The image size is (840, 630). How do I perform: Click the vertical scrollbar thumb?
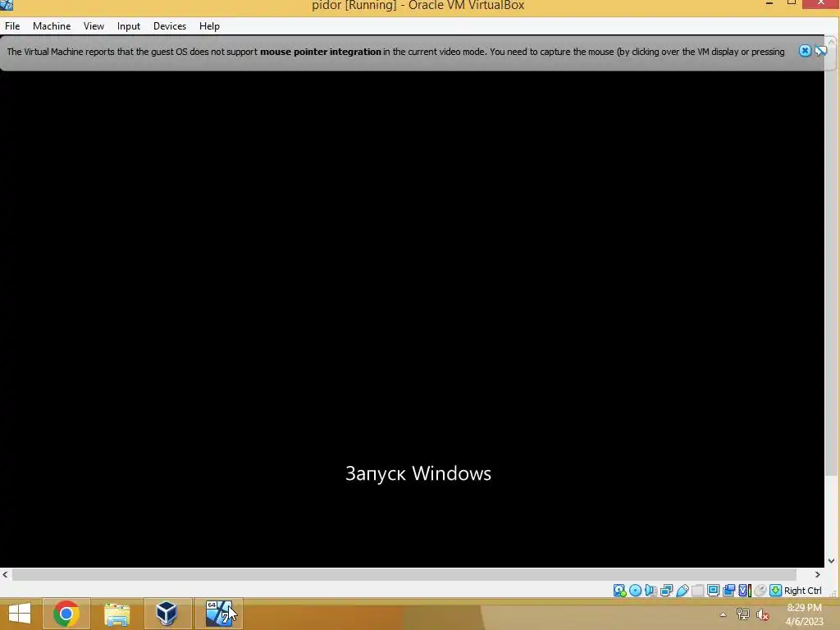[831, 261]
